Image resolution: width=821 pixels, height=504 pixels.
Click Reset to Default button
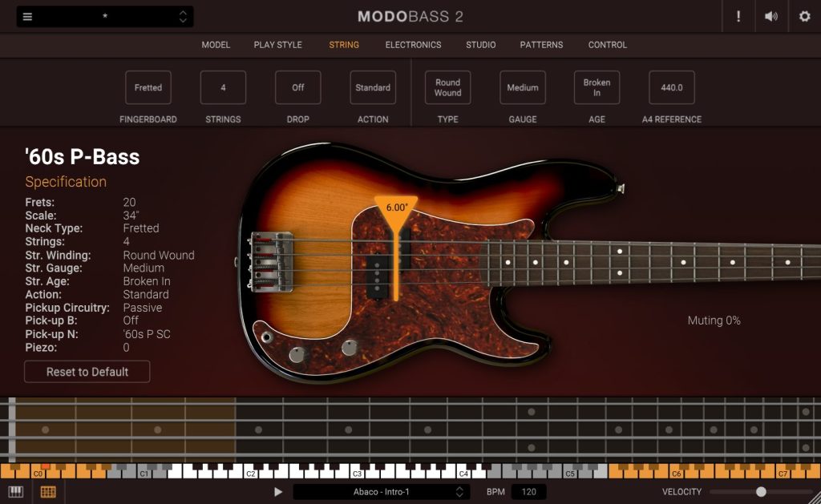pyautogui.click(x=87, y=372)
